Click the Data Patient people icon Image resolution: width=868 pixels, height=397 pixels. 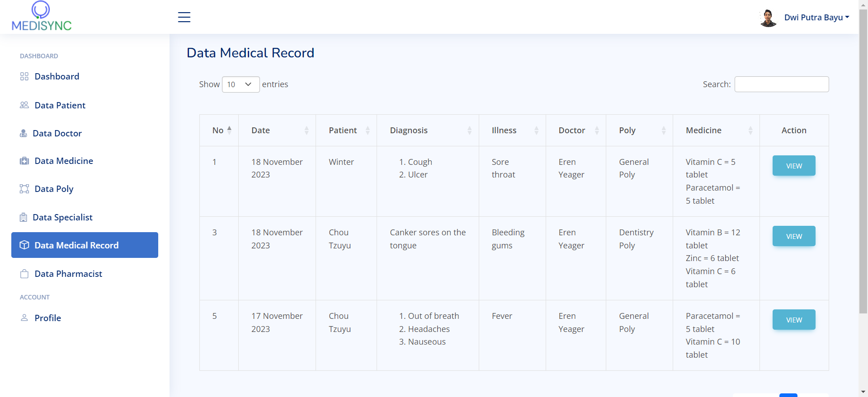(24, 105)
